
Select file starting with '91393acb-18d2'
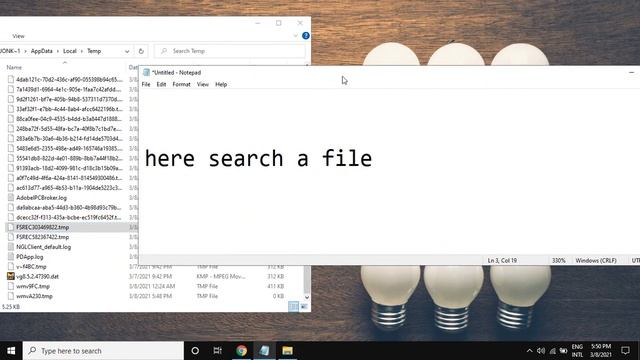(69, 168)
